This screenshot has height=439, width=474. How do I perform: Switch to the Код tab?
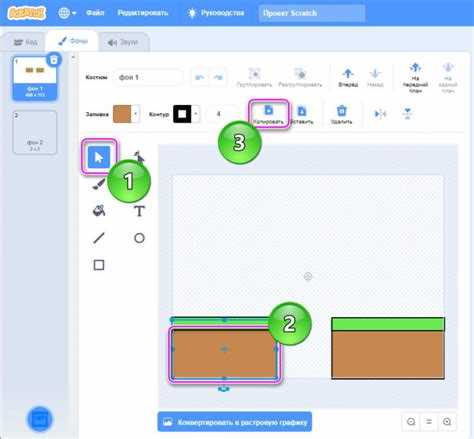point(25,42)
